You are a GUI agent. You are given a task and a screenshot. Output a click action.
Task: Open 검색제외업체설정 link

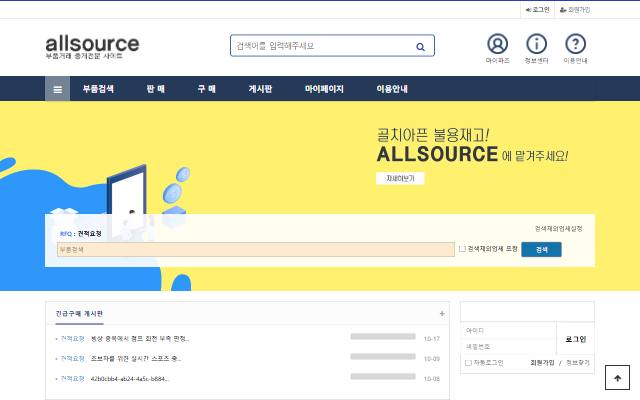coord(558,229)
